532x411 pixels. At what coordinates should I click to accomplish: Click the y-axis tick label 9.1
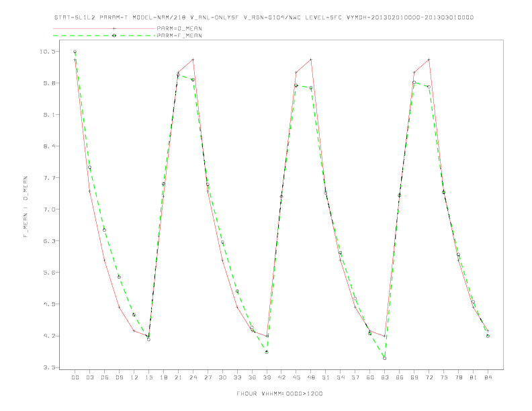[48, 115]
